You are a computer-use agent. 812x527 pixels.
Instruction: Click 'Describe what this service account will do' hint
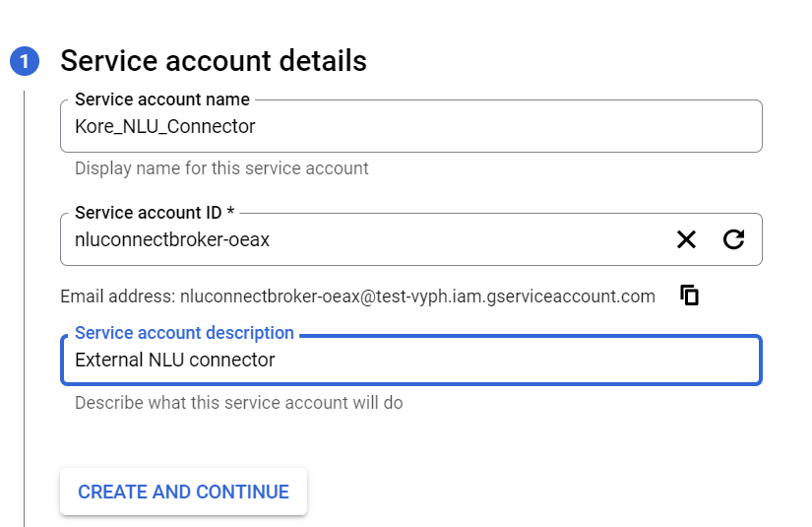238,403
